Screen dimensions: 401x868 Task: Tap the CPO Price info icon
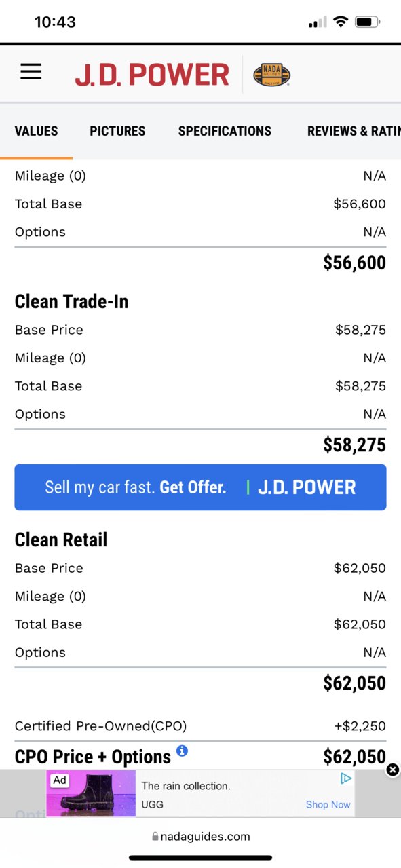pyautogui.click(x=182, y=751)
